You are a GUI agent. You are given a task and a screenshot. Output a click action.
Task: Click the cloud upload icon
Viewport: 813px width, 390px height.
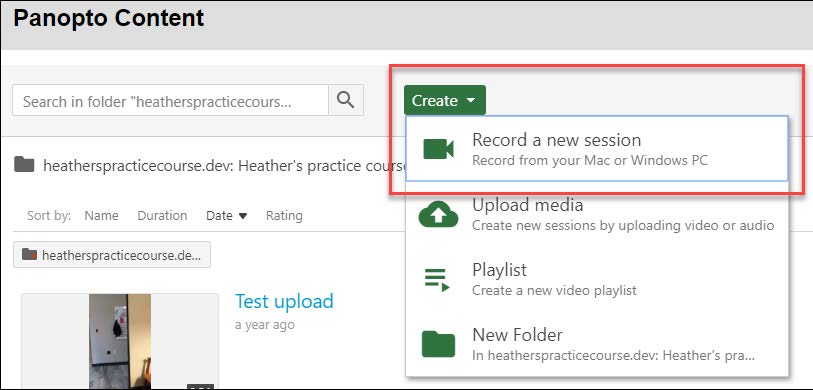click(438, 214)
